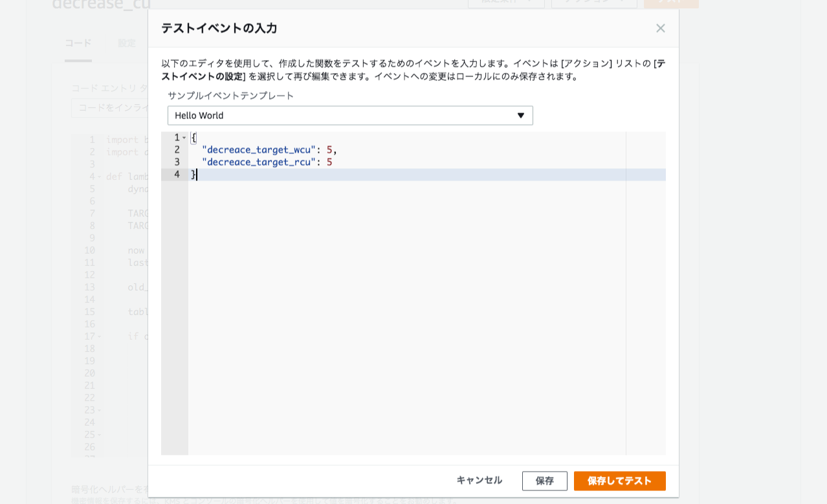Click the orange テスト button at top right

670,3
